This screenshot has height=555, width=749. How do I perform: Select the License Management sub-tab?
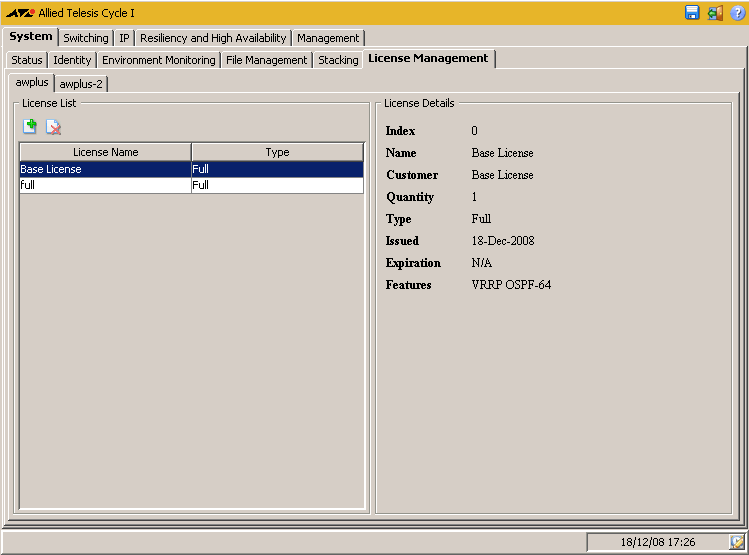(428, 58)
